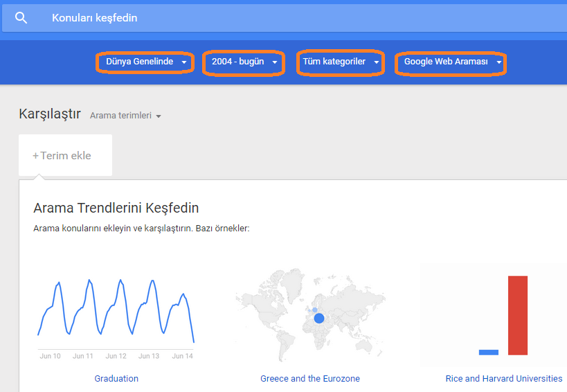Click the Graduation line chart thumbnail
This screenshot has height=392, width=567.
pyautogui.click(x=116, y=318)
